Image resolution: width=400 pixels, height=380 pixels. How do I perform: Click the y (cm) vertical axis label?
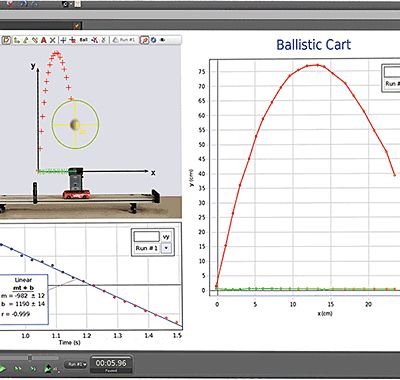[191, 178]
